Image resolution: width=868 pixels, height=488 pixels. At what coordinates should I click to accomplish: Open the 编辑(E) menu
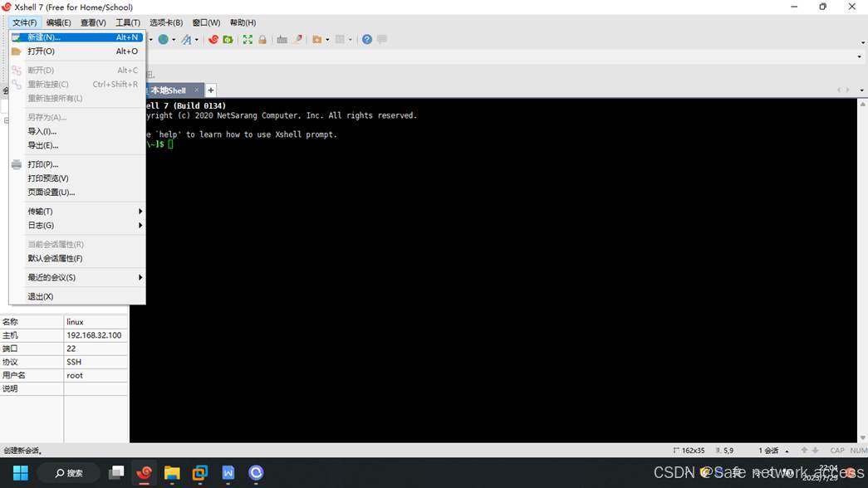[x=58, y=22]
